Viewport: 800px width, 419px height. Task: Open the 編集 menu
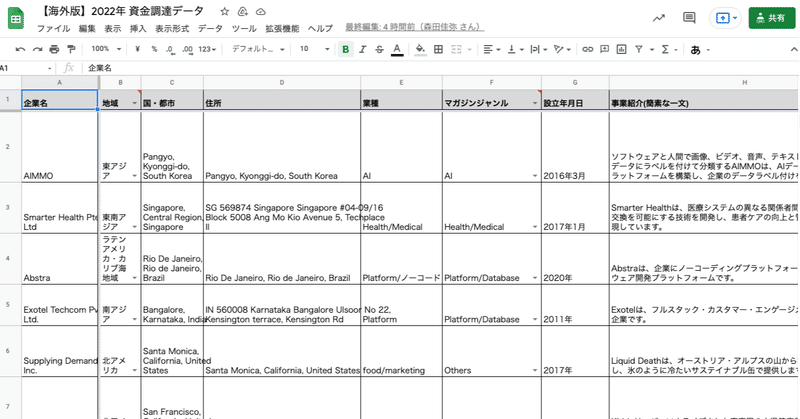[x=87, y=28]
